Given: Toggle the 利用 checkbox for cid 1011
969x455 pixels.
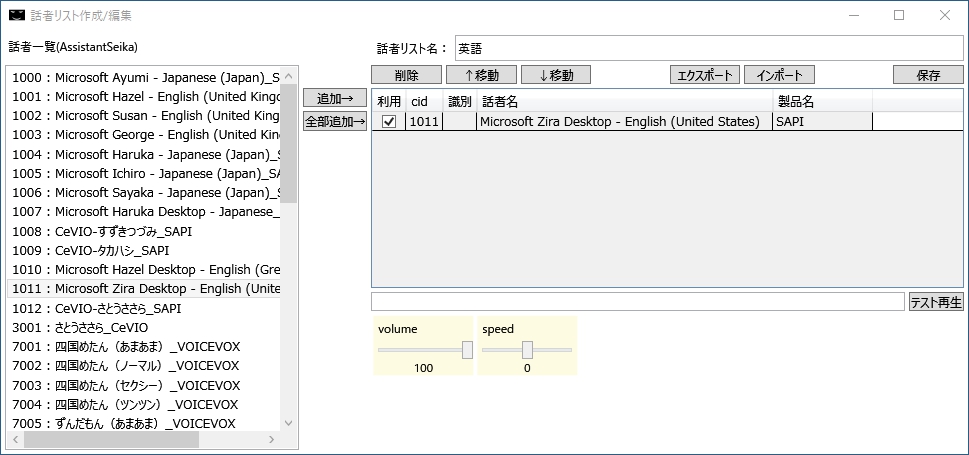Looking at the screenshot, I should tap(389, 122).
